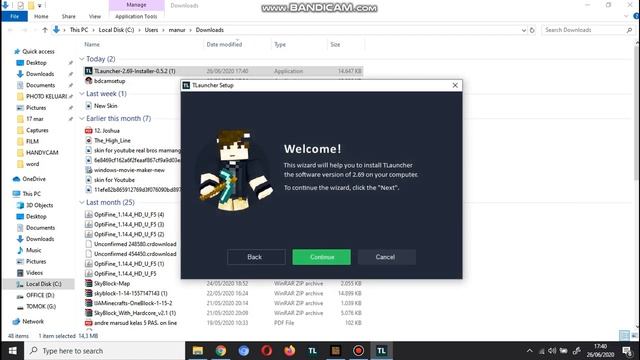Collapse the Last week (1) group
This screenshot has height=360, width=640.
coord(82,94)
